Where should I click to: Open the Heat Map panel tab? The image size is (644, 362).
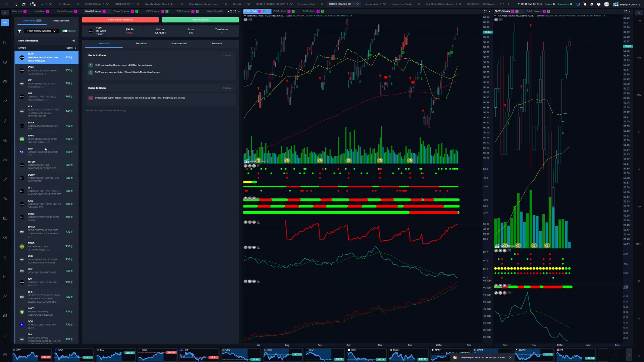point(40,11)
